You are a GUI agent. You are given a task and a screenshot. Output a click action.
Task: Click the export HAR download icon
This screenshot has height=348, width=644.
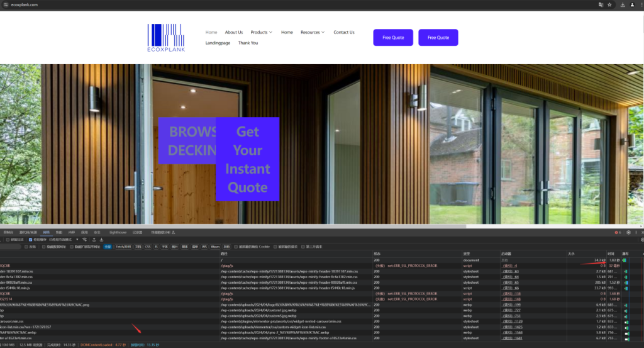[x=101, y=240]
